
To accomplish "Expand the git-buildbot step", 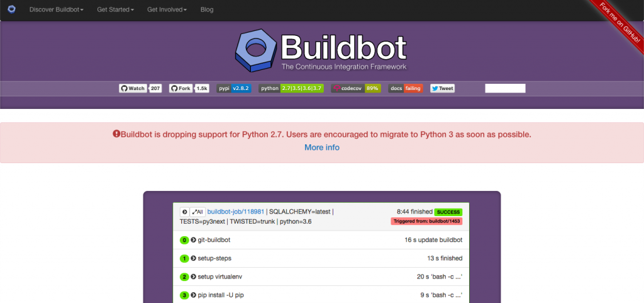I will [194, 240].
